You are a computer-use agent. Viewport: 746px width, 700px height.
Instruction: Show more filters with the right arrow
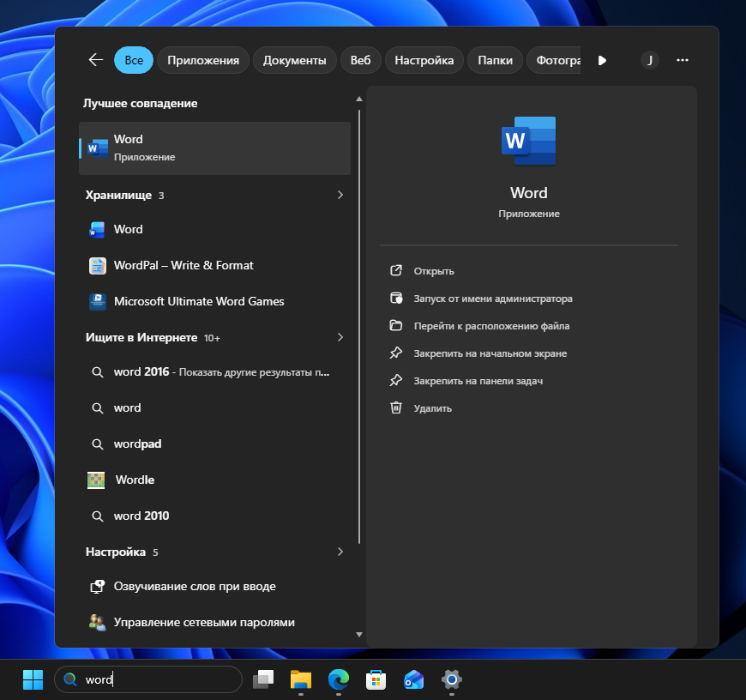[x=602, y=60]
